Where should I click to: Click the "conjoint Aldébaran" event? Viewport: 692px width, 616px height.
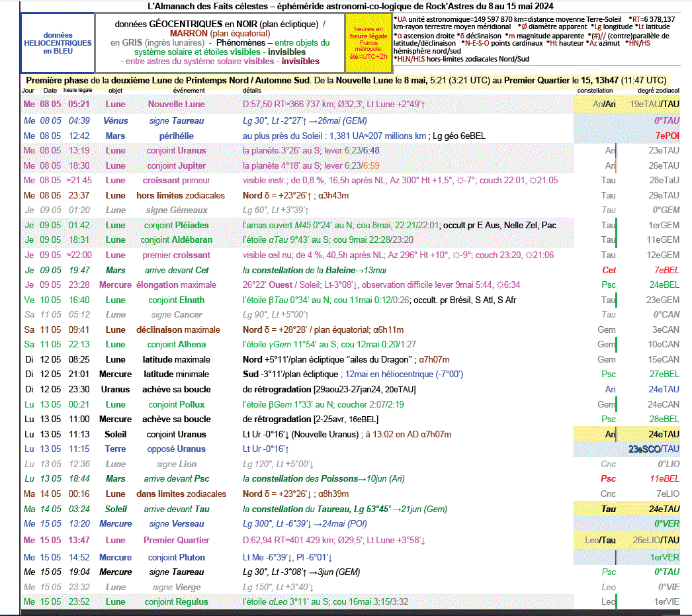[x=177, y=240]
